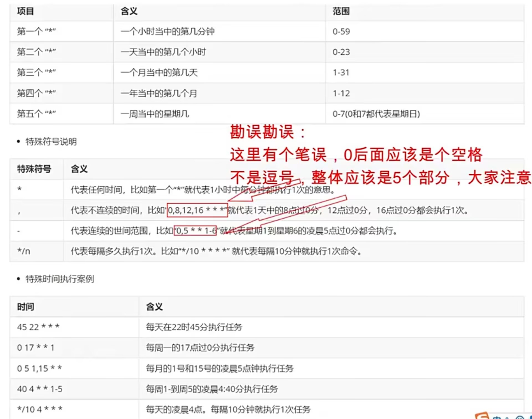Image resolution: width=532 pixels, height=419 pixels.
Task: Open Sogou emoji smiley face panel
Action: pos(520,418)
